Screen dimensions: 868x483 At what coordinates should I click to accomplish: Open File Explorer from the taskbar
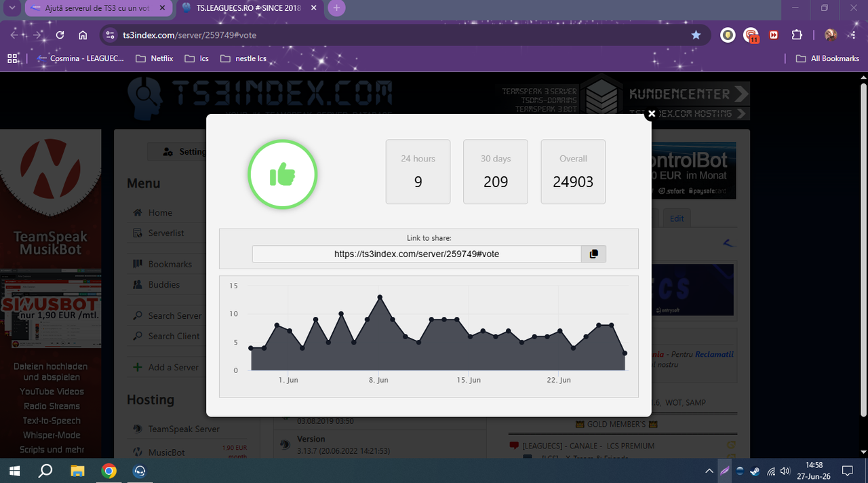pyautogui.click(x=77, y=470)
